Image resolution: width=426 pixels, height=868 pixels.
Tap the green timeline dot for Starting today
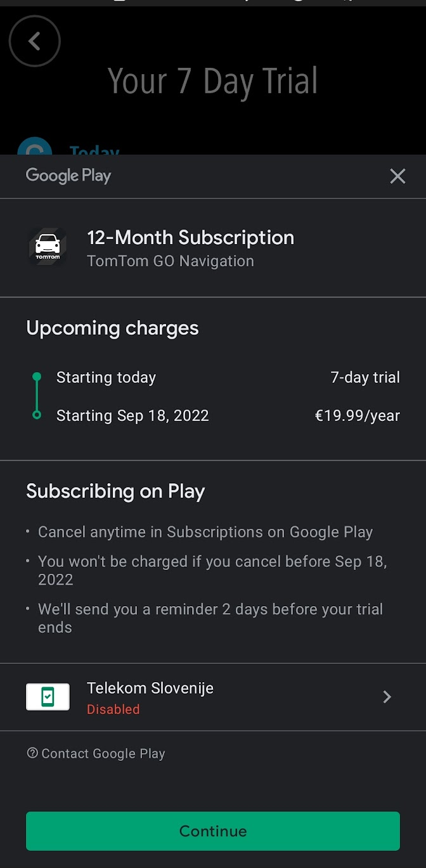pos(37,377)
